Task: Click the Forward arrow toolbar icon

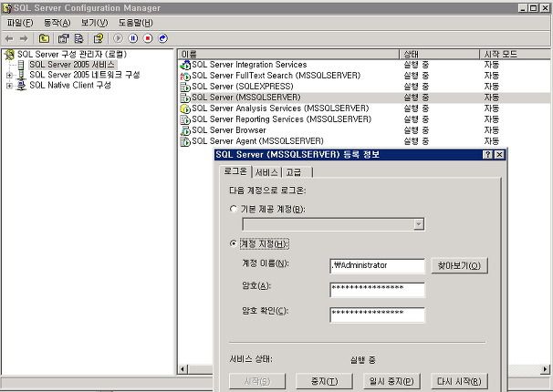Action: coord(24,38)
